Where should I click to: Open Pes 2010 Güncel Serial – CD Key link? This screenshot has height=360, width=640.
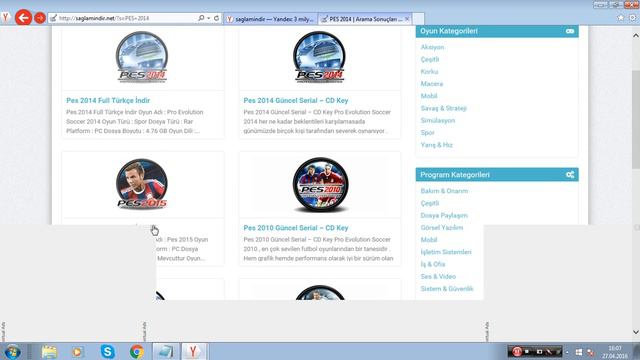click(x=296, y=228)
